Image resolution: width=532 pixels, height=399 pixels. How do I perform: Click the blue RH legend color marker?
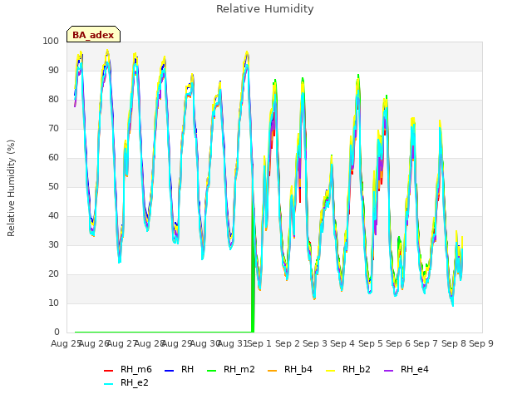point(169,371)
